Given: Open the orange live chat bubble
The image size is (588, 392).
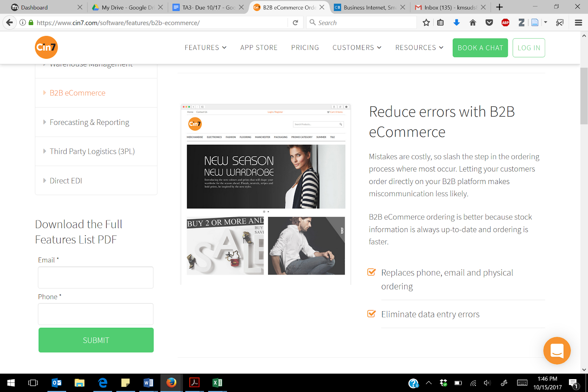Looking at the screenshot, I should pyautogui.click(x=557, y=350).
